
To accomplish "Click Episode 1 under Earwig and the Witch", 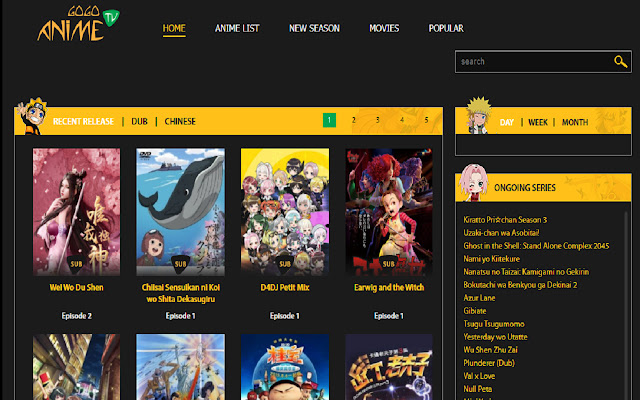I will point(389,316).
